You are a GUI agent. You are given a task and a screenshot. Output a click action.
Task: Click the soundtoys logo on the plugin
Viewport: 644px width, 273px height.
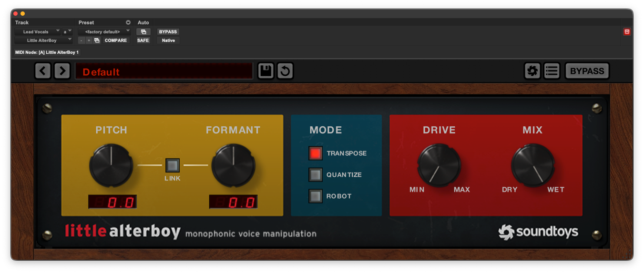click(x=538, y=232)
